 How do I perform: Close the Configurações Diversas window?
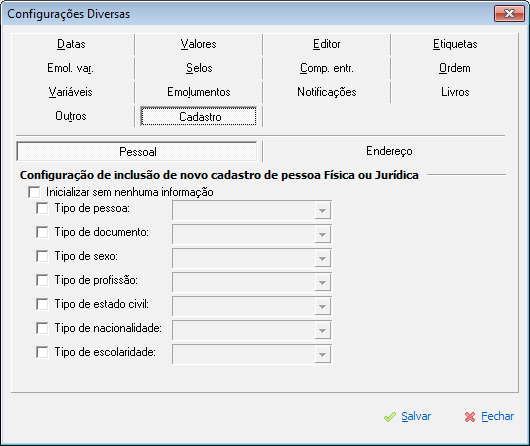[x=509, y=14]
